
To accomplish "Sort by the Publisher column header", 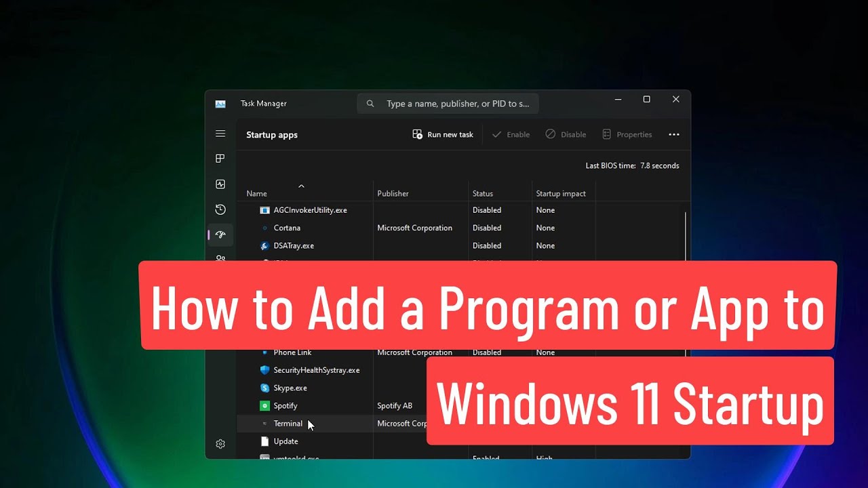I will [393, 193].
